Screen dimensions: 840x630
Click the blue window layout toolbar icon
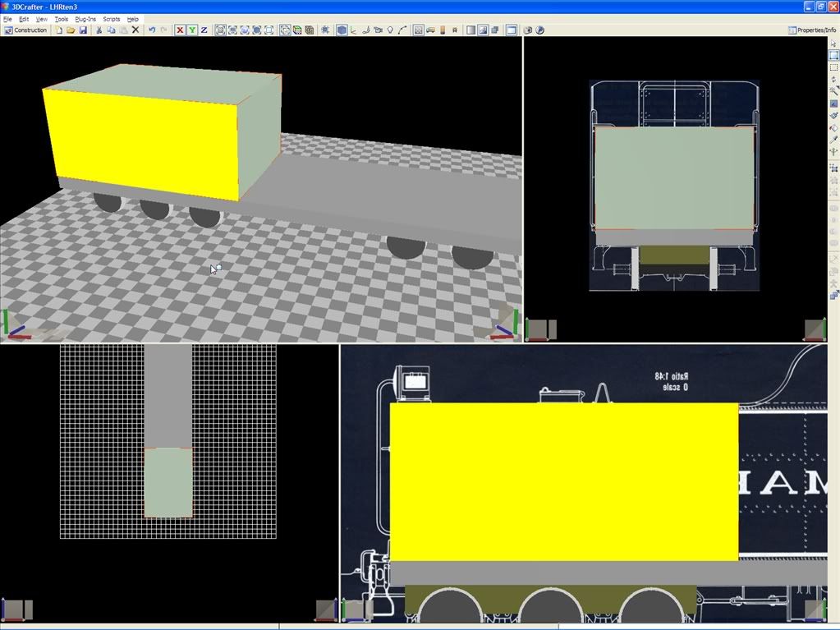(x=512, y=30)
